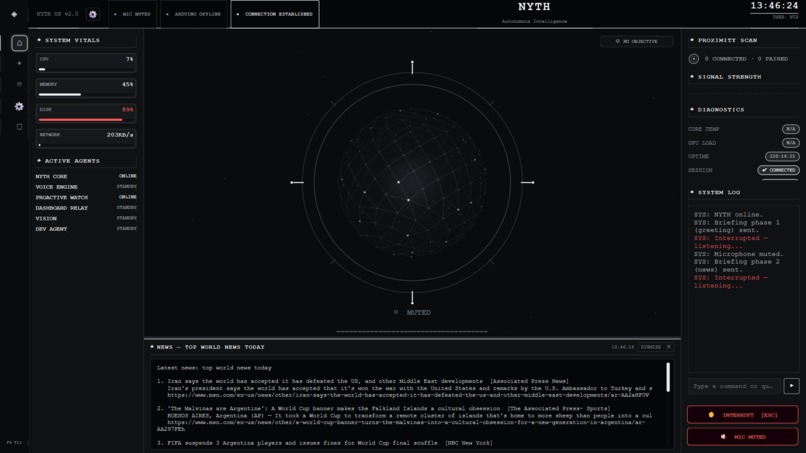Screen dimensions: 806x453
Task: Click the FIFA suspends 3 Argentina players headline
Action: [329, 443]
